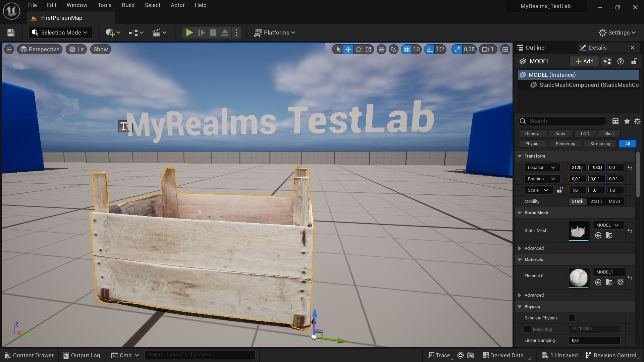Viewport: 644px width, 362px height.
Task: Open the Content Drawer
Action: pyautogui.click(x=29, y=355)
